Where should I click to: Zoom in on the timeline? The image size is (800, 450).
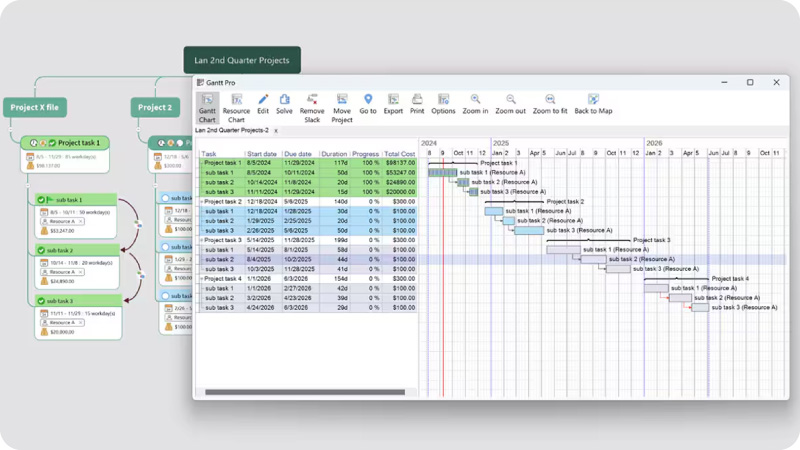point(475,104)
